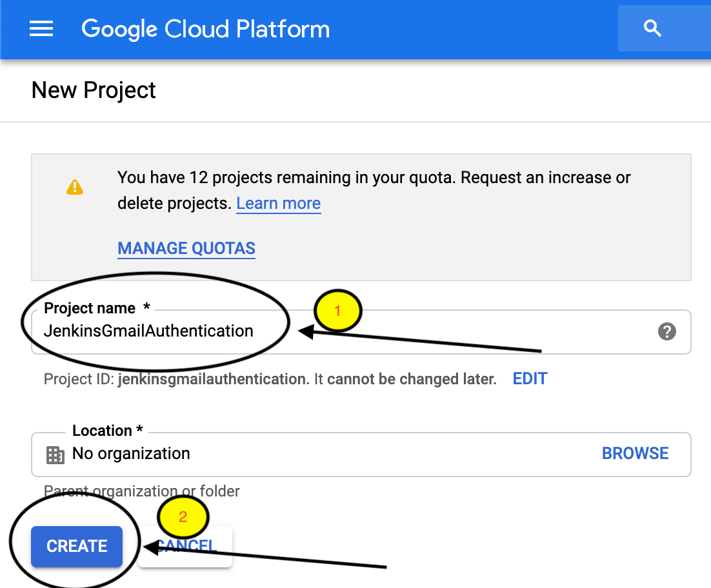The height and width of the screenshot is (588, 711).
Task: Open MANAGE QUOTAS link
Action: click(x=186, y=248)
